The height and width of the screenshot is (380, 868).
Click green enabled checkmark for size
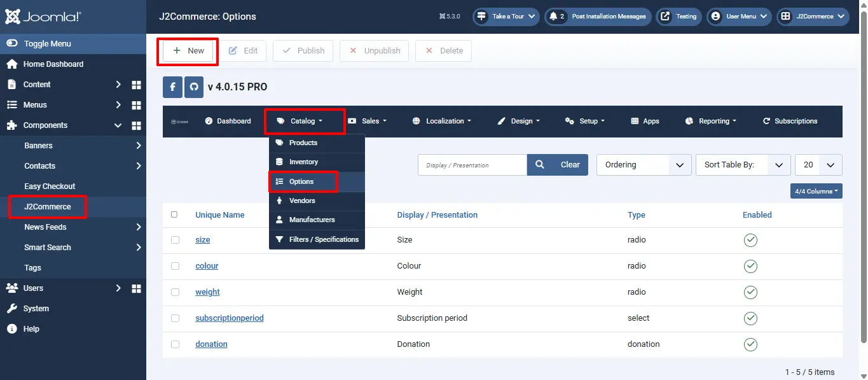[x=750, y=240]
